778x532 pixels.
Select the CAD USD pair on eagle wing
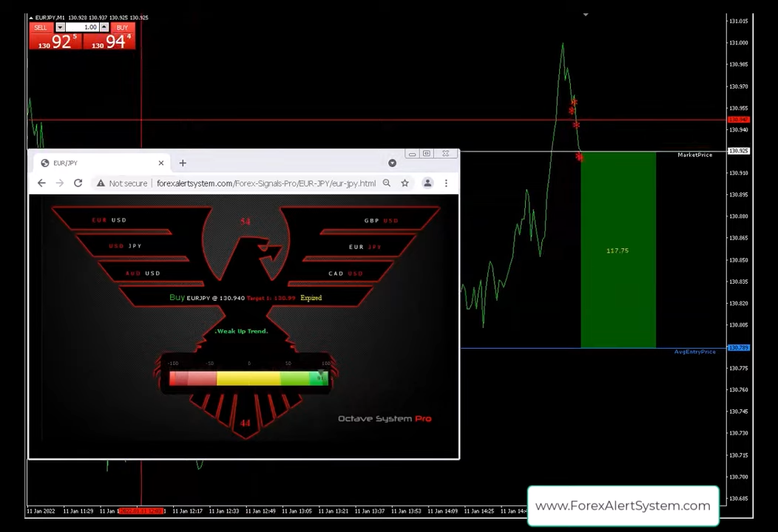pos(345,273)
